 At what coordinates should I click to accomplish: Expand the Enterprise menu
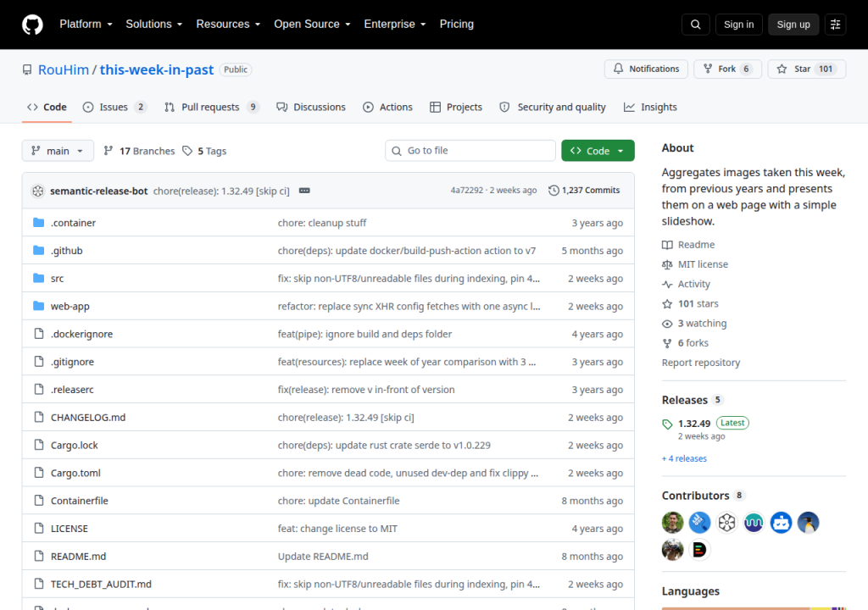395,25
